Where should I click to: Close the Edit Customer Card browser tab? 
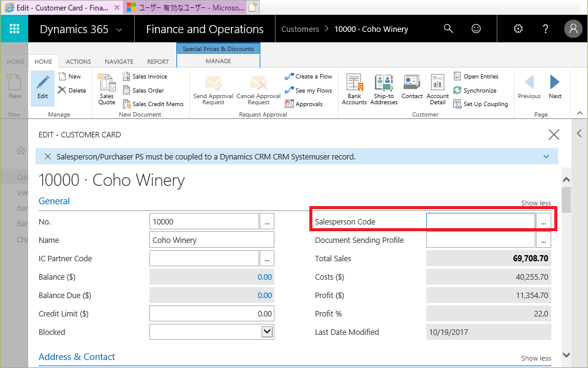pyautogui.click(x=117, y=7)
